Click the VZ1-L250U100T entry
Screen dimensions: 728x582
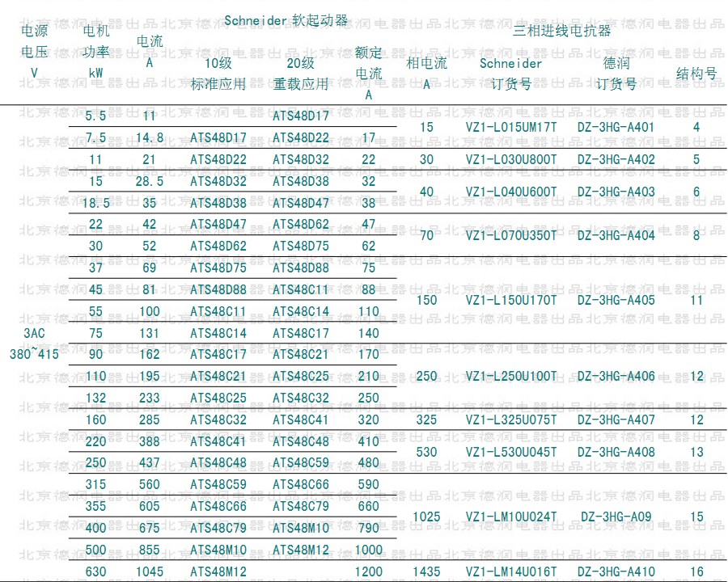click(x=511, y=377)
